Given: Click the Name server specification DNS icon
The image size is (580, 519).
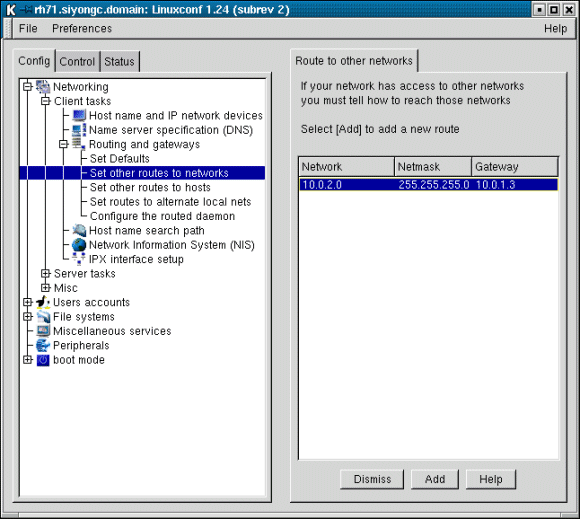Looking at the screenshot, I should tap(79, 130).
